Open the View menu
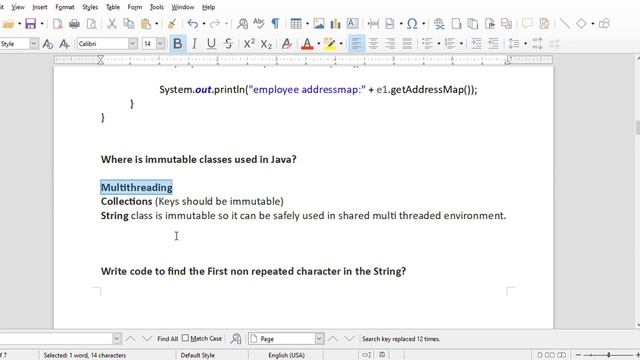The image size is (640, 360). (x=18, y=7)
